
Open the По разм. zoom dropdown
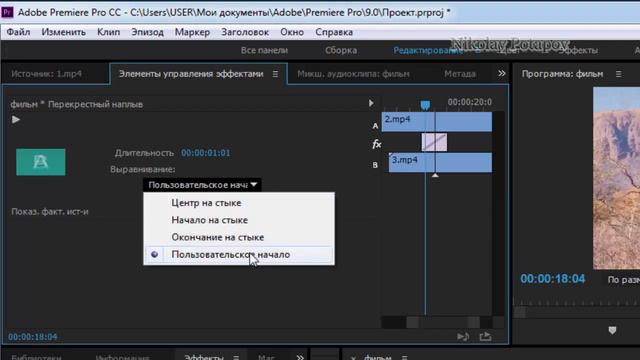click(624, 280)
